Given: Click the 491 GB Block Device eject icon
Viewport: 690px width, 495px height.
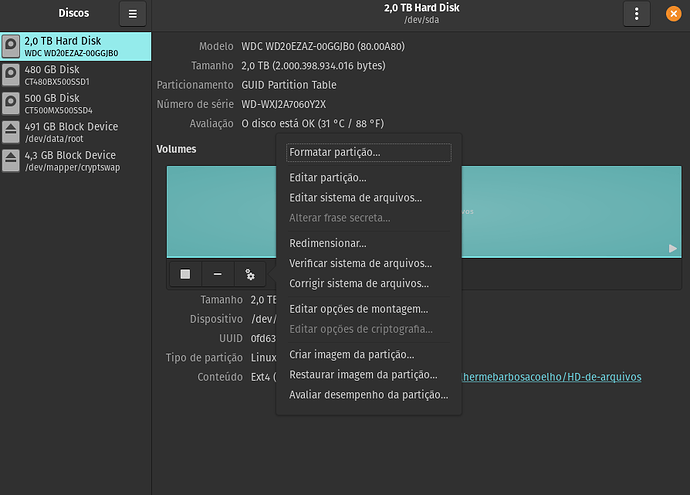Looking at the screenshot, I should click(11, 132).
